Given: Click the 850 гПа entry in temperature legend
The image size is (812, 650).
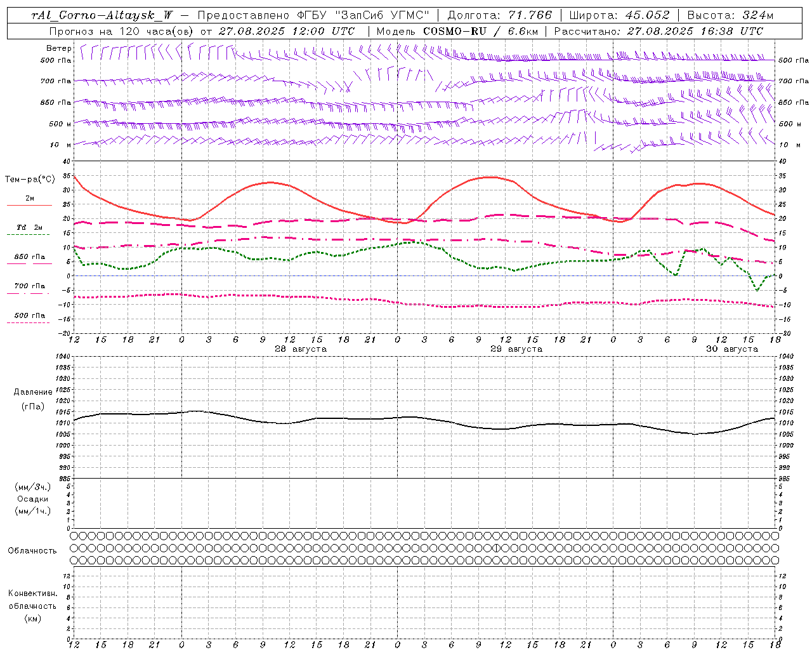Looking at the screenshot, I should (30, 257).
